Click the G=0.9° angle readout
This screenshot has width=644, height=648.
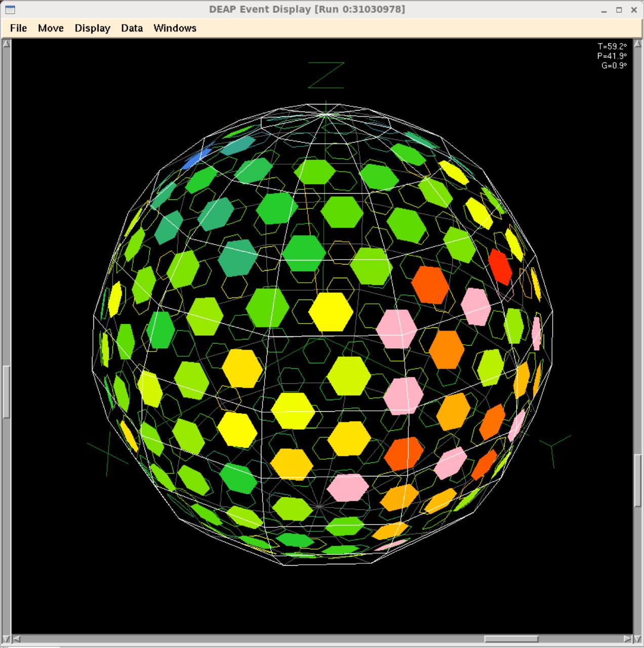[x=614, y=66]
